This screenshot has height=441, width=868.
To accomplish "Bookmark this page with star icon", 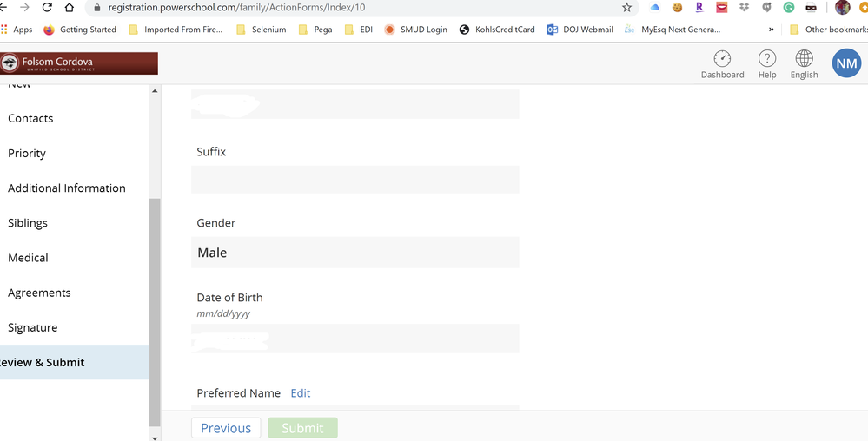I will pos(626,7).
